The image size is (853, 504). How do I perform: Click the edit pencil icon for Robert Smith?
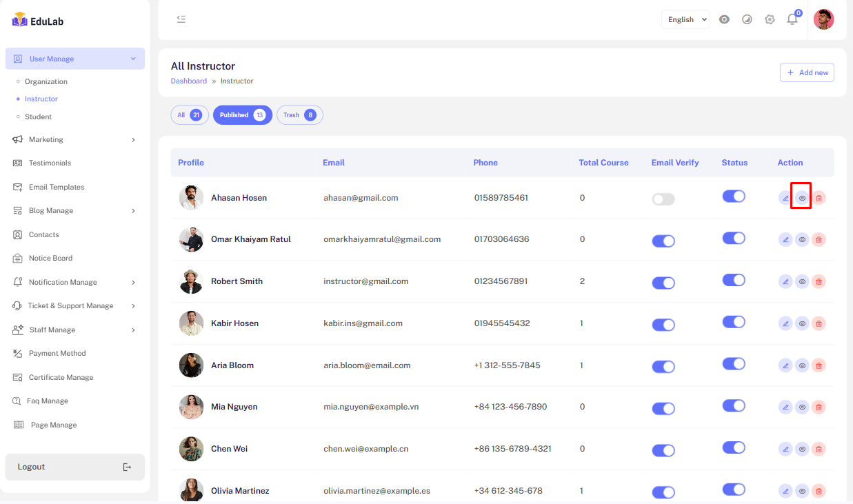tap(785, 281)
